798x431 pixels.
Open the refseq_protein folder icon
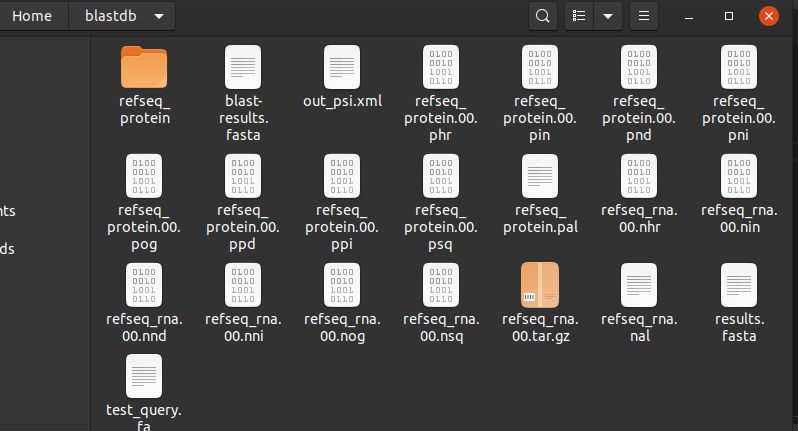click(x=144, y=67)
